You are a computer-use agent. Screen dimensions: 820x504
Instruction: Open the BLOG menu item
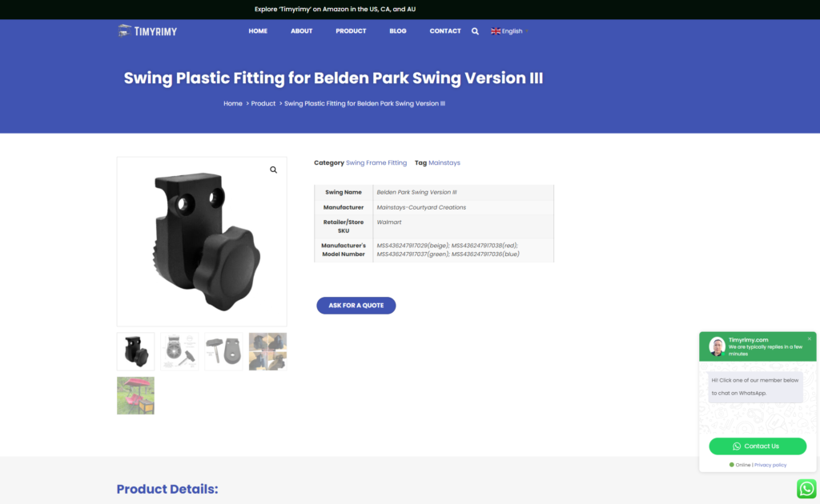(x=397, y=31)
